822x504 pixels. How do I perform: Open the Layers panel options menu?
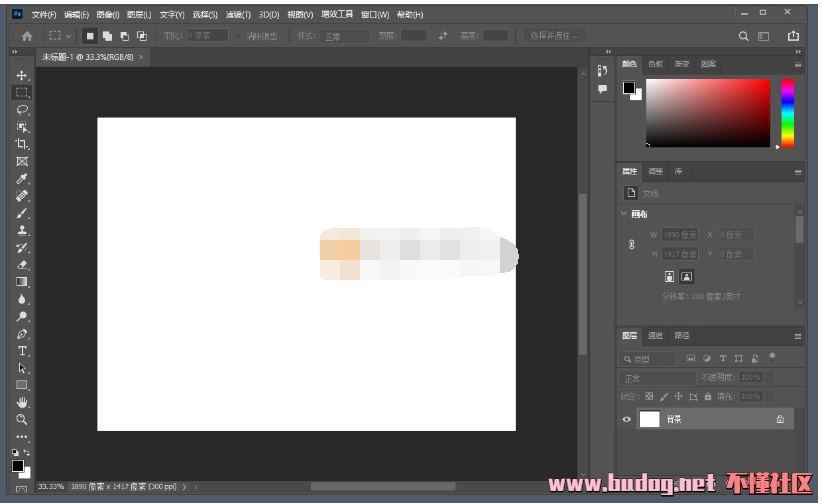click(798, 336)
